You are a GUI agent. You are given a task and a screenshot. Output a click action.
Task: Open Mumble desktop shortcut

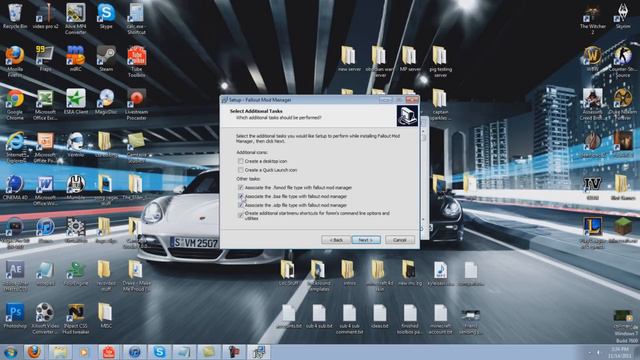(76, 188)
